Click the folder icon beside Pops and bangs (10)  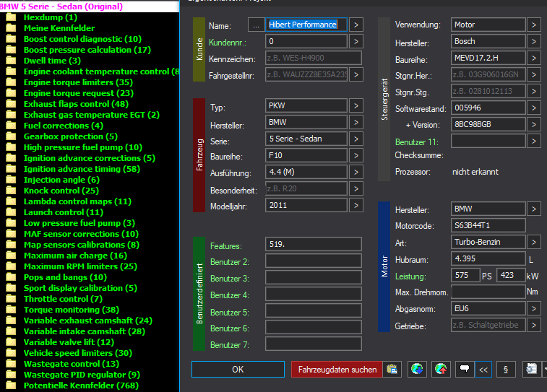tap(11, 277)
